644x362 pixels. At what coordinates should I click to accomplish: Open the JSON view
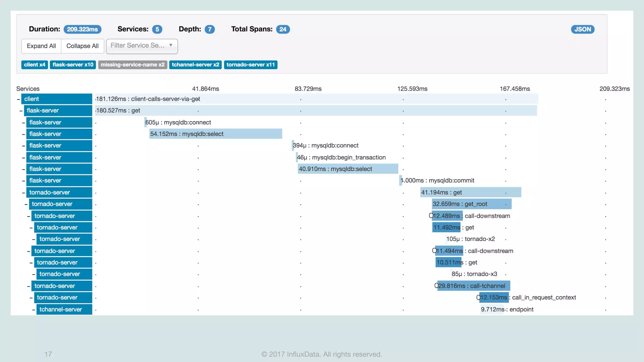click(x=582, y=29)
